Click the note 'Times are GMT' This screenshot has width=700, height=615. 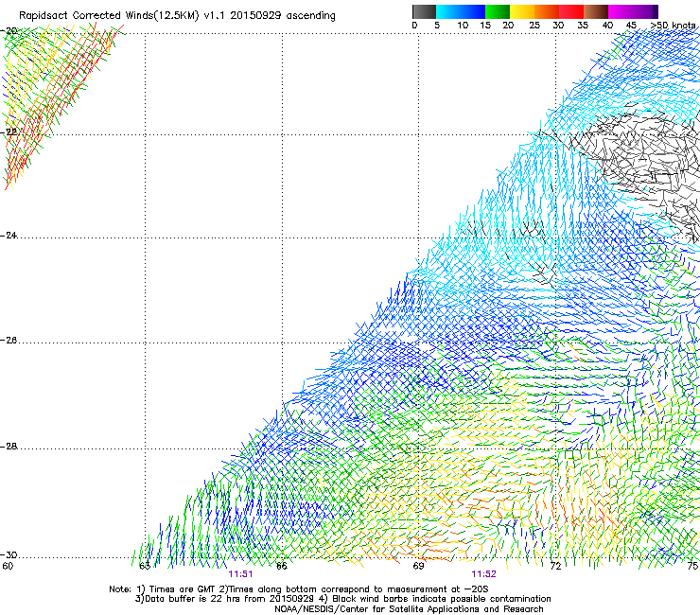click(x=182, y=589)
